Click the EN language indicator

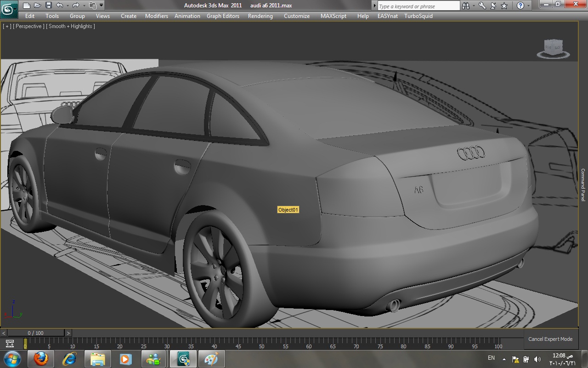tap(491, 358)
